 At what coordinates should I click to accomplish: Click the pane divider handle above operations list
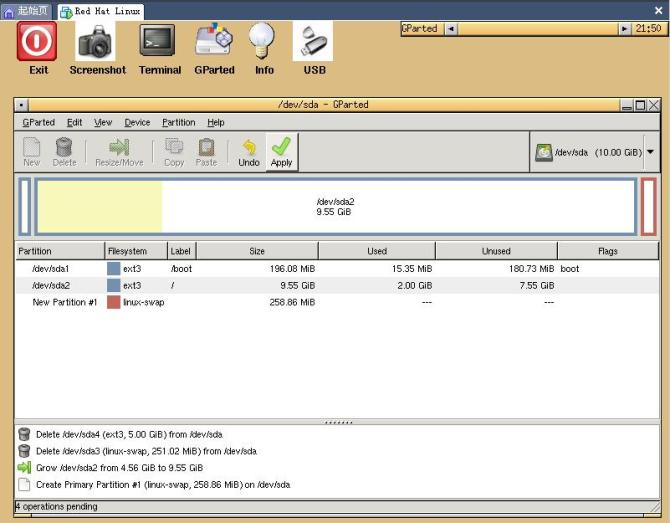[338, 422]
